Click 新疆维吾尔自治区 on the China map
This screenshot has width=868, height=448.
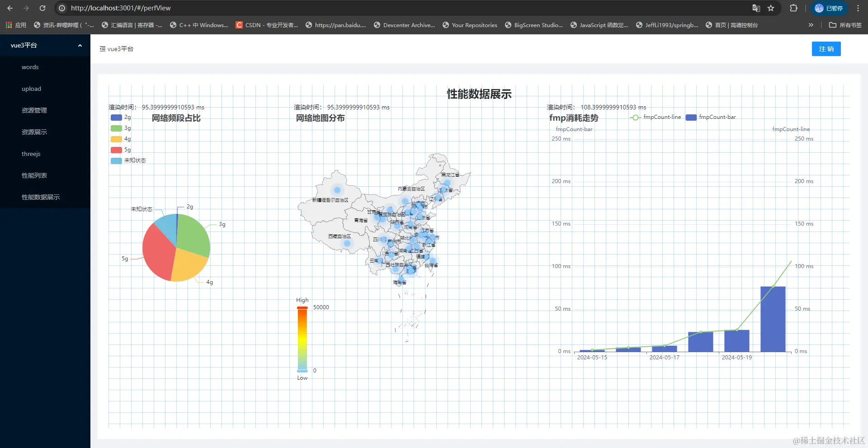[330, 200]
